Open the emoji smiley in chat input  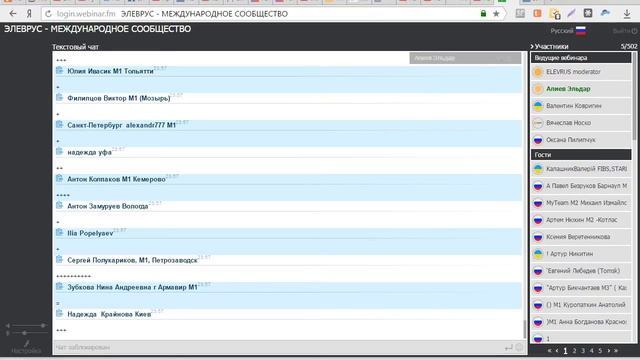pyautogui.click(x=519, y=347)
